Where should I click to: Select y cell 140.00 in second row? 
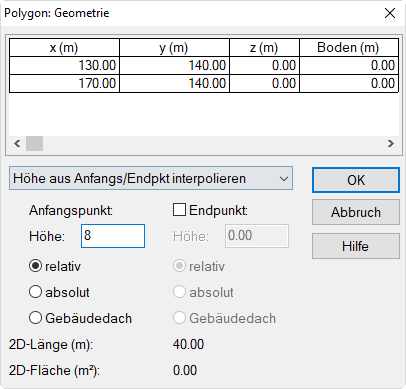[x=174, y=83]
